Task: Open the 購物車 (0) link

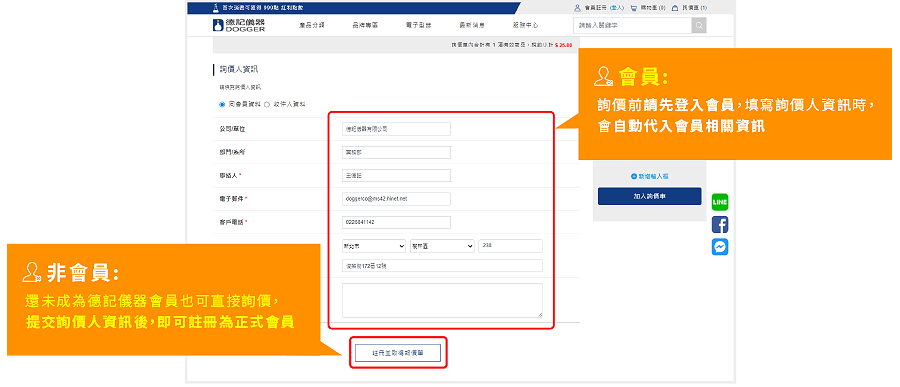Action: coord(653,8)
